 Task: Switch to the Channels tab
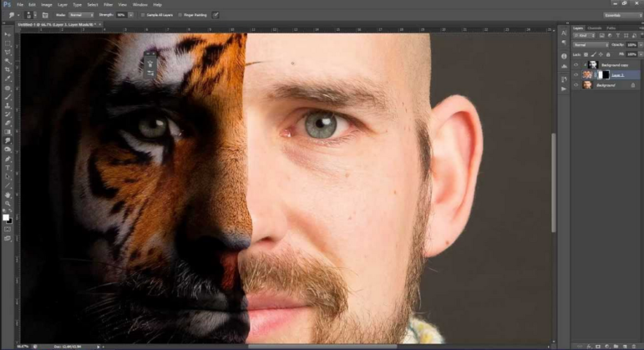[594, 28]
